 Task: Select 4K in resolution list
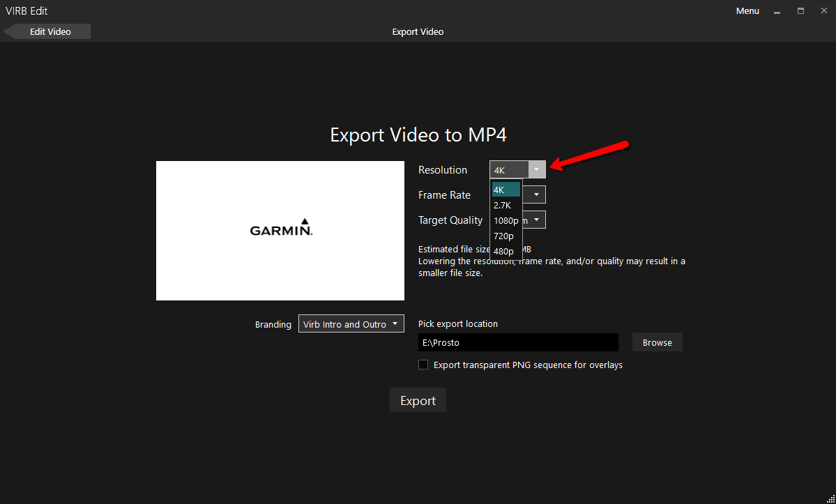click(506, 190)
